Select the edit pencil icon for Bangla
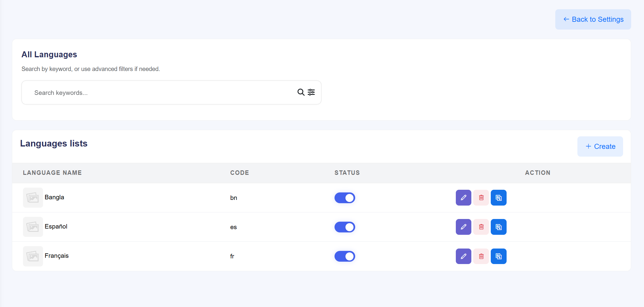The image size is (644, 307). 463,198
